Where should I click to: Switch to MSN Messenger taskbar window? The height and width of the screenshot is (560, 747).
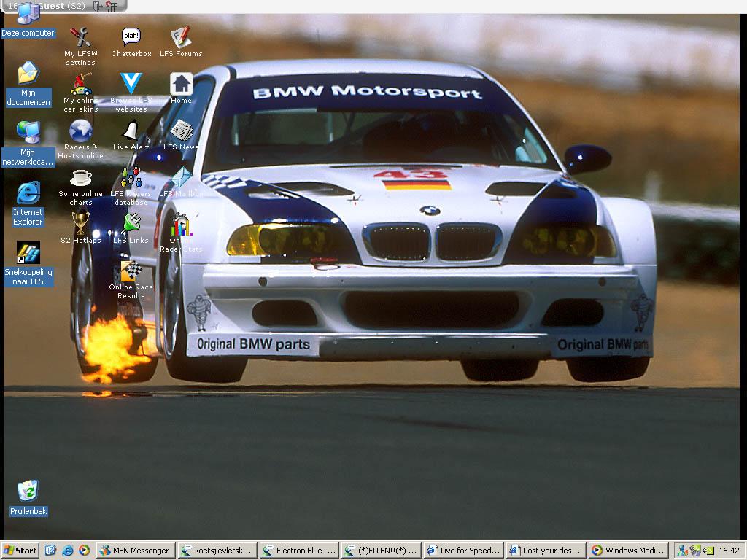tap(136, 551)
